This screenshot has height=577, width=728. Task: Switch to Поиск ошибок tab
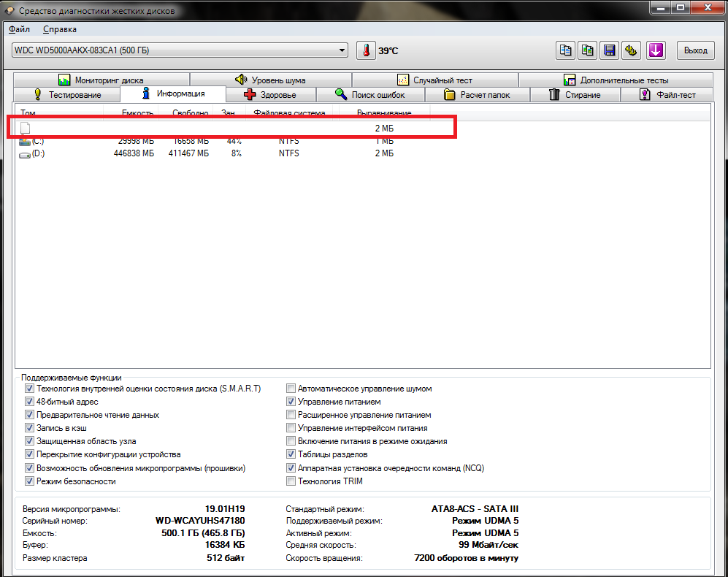point(370,95)
